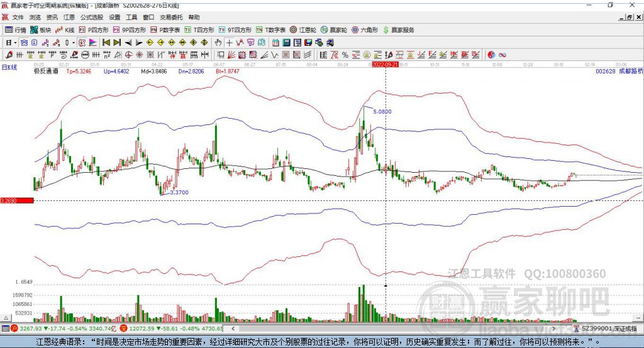Screen dimensions: 644x348
Task: Restore the inner chart window
Action: [630, 17]
